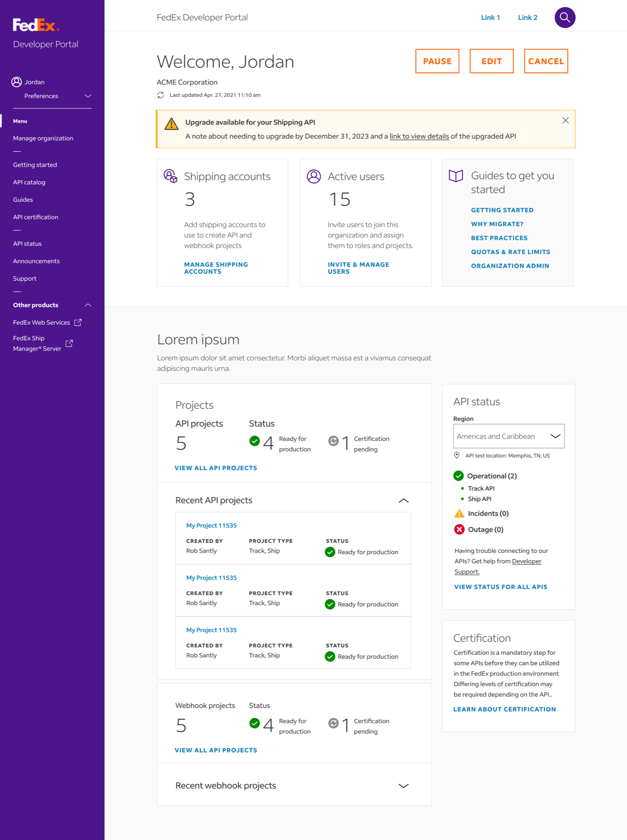Image resolution: width=627 pixels, height=840 pixels.
Task: Open the GETTING STARTED guide link
Action: (x=502, y=210)
